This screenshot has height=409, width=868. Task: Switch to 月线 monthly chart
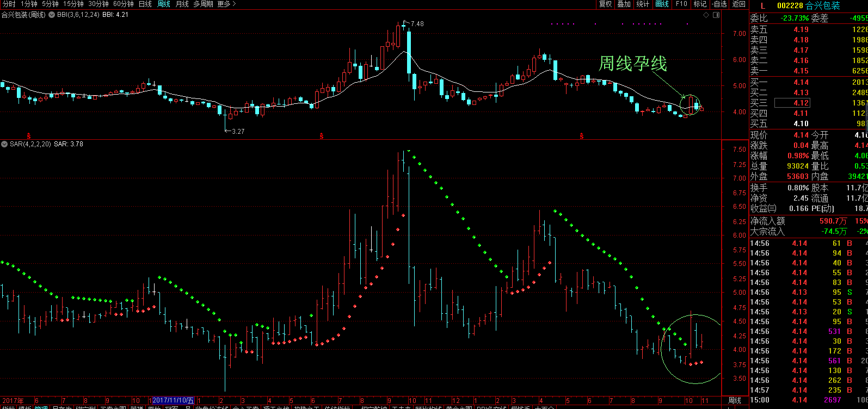tap(182, 4)
